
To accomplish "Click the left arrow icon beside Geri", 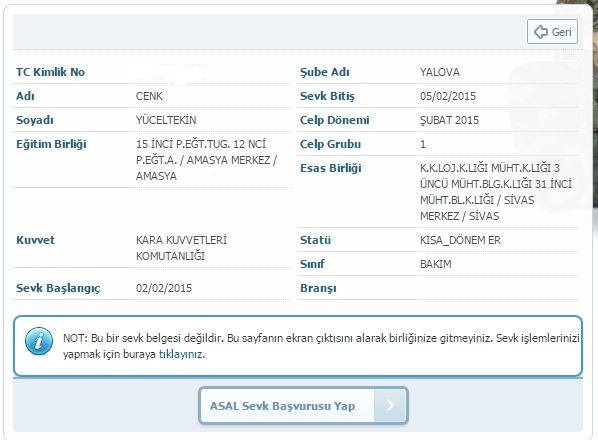I will pyautogui.click(x=540, y=32).
